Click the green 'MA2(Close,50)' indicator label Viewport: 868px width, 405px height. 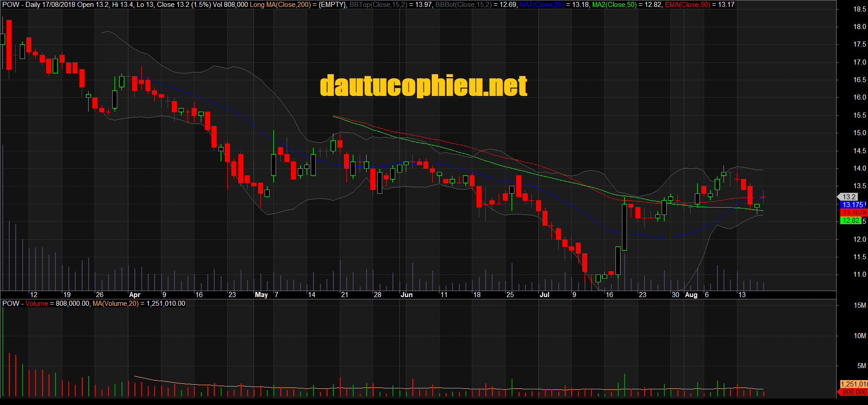(614, 5)
